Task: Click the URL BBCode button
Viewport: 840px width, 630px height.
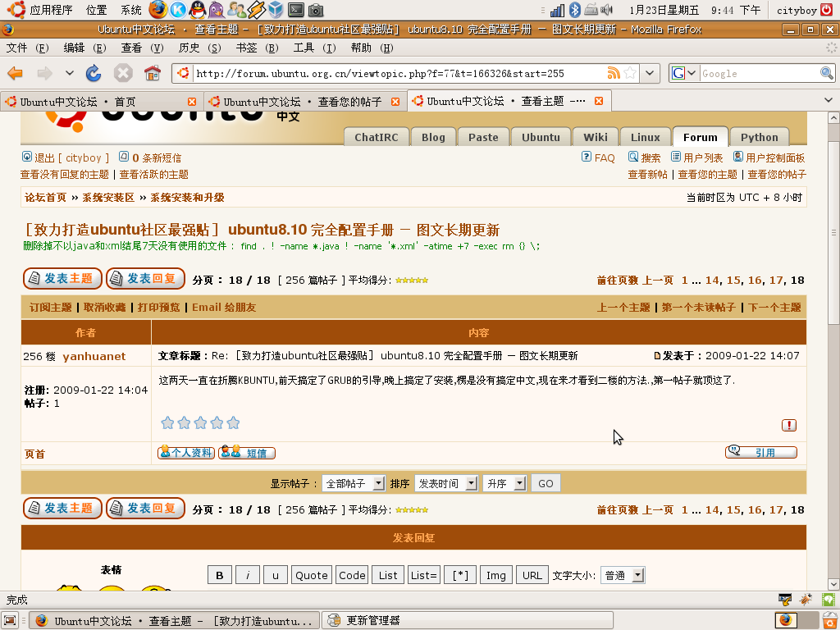Action: point(532,575)
